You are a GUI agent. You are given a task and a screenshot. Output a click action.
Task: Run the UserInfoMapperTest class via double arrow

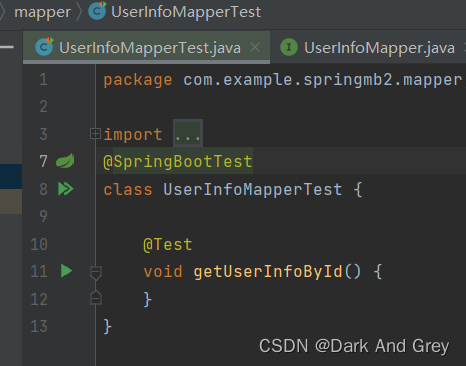66,189
